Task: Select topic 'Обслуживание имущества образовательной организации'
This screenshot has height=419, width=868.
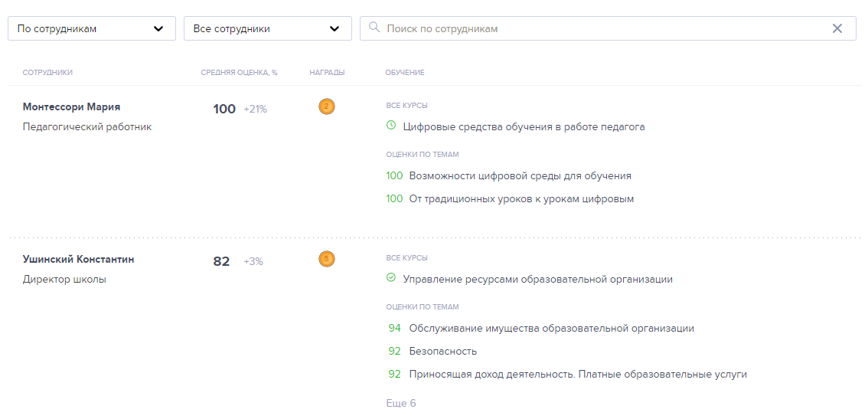Action: 551,328
